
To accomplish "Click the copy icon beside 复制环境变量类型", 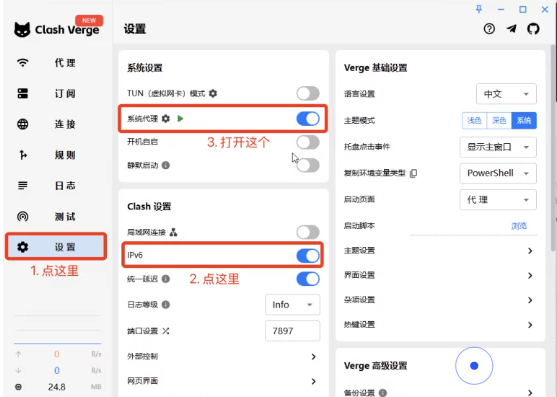I will 413,173.
